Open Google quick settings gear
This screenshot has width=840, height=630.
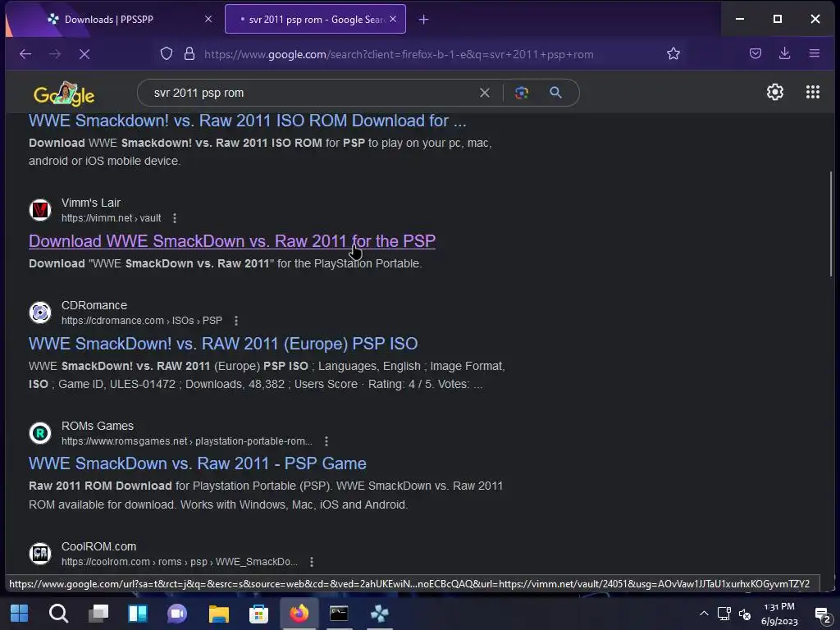point(774,92)
